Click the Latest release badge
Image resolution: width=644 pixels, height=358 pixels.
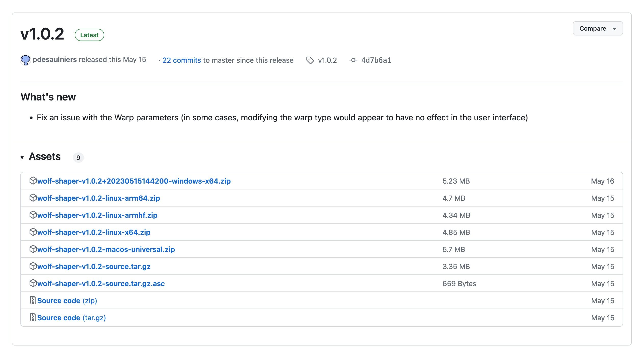point(89,35)
